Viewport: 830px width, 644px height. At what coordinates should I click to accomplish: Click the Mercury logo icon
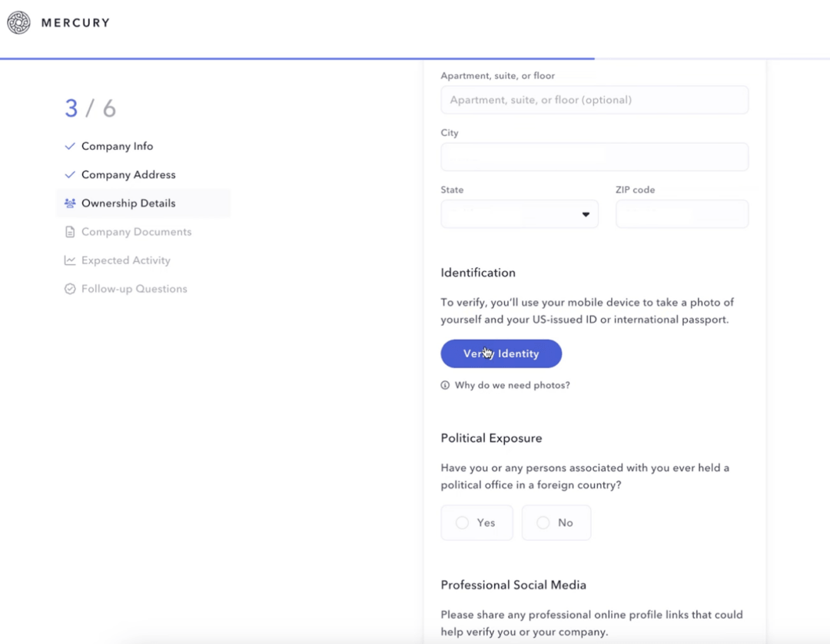pyautogui.click(x=18, y=23)
